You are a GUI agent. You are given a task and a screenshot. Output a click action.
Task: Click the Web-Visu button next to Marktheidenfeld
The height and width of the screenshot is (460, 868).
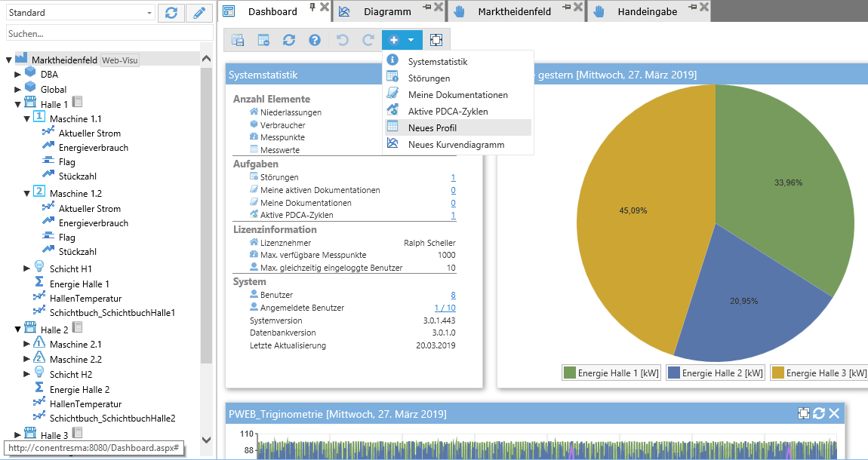[120, 60]
